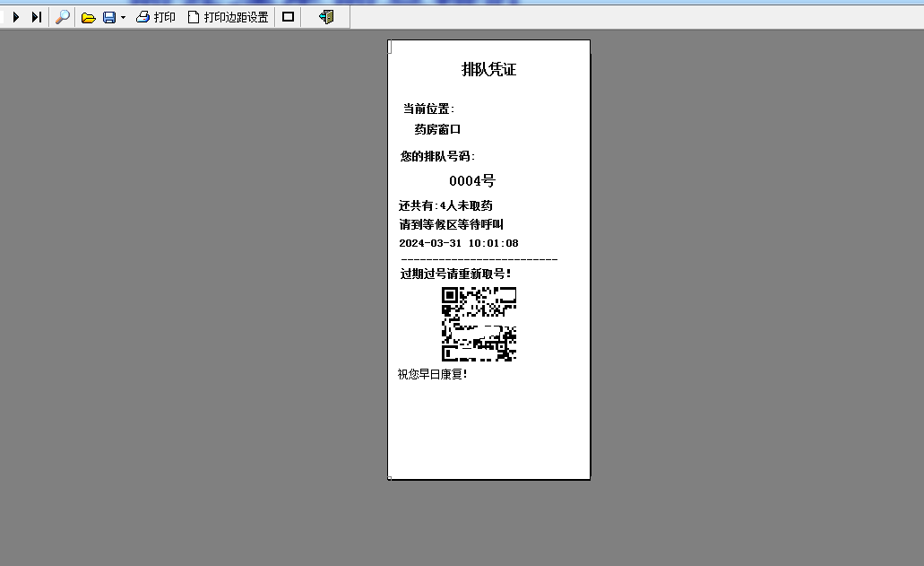Click the 还共有:4人未取药 status line

[448, 205]
